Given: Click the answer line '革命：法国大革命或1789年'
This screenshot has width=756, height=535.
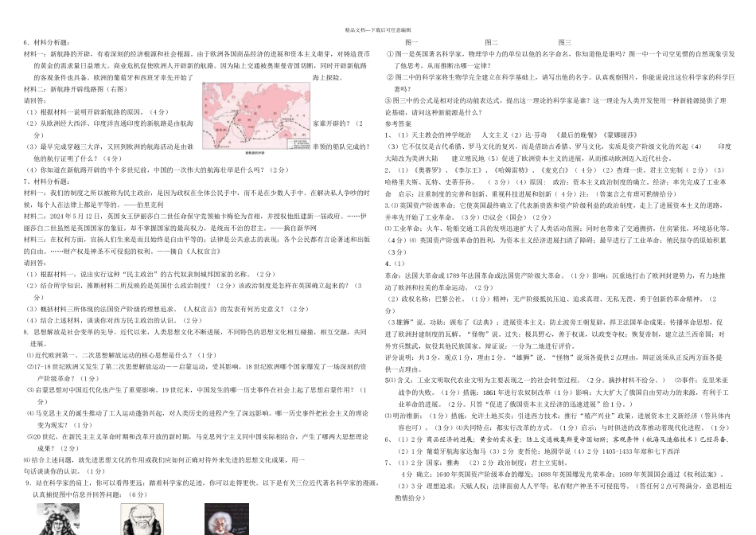Looking at the screenshot, I should (x=555, y=275).
